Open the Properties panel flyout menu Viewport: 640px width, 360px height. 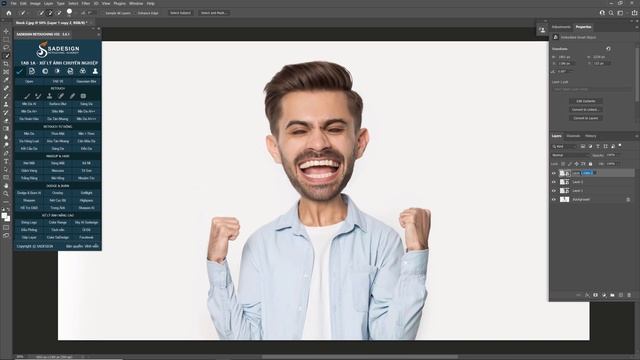pos(636,27)
